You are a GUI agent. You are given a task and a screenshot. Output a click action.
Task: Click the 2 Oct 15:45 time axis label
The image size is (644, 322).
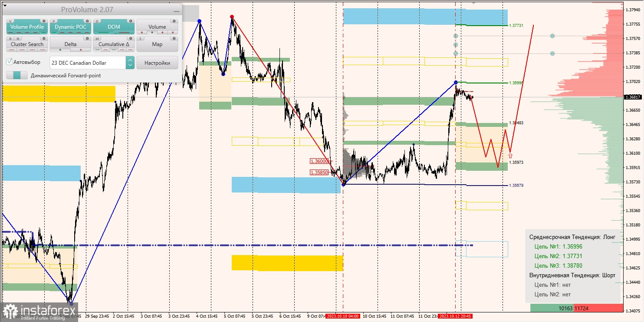[x=124, y=316]
